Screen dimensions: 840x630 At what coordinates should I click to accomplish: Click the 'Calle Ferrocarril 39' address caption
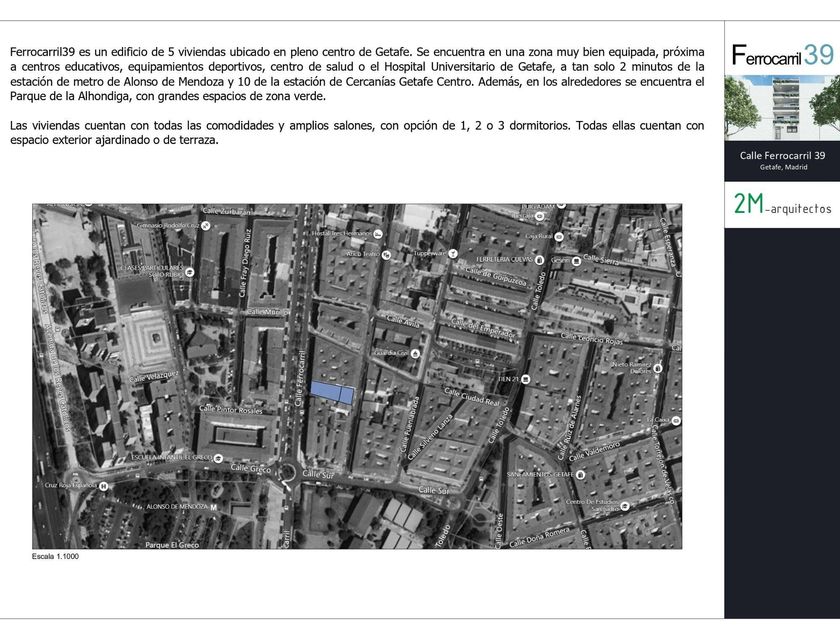(782, 155)
